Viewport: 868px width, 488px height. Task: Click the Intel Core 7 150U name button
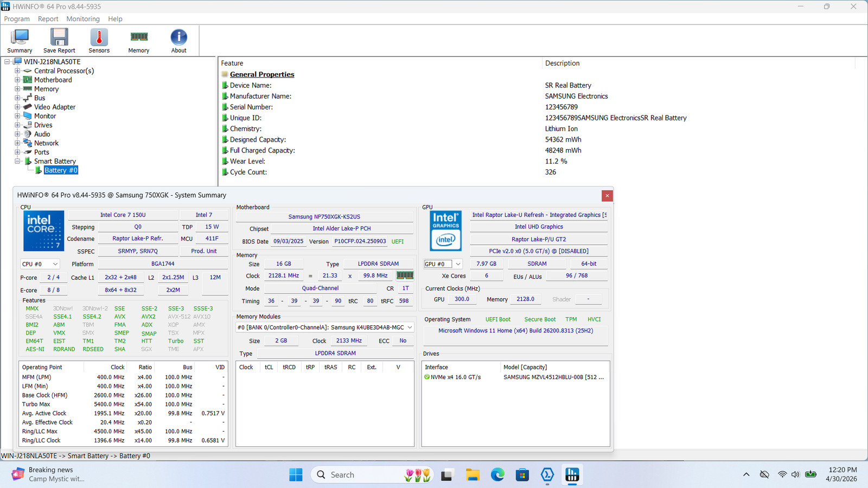point(123,215)
